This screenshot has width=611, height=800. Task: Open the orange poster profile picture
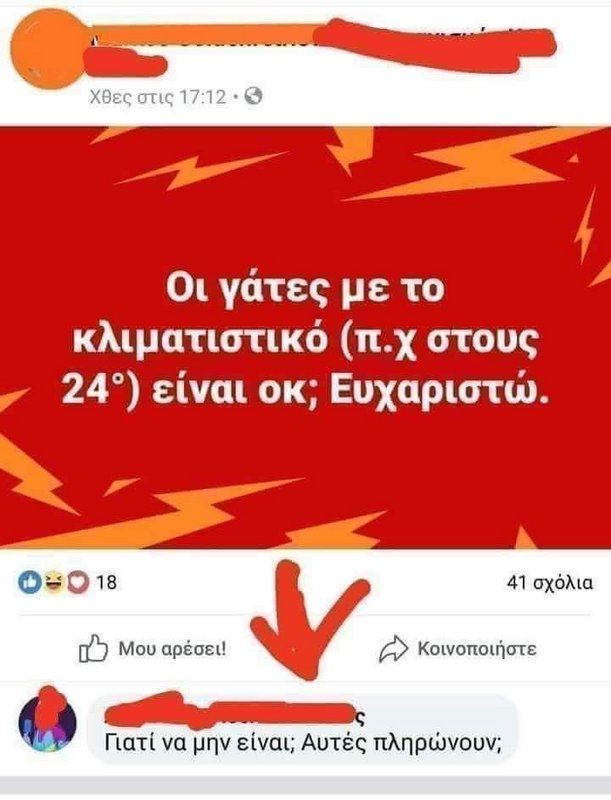tap(47, 49)
